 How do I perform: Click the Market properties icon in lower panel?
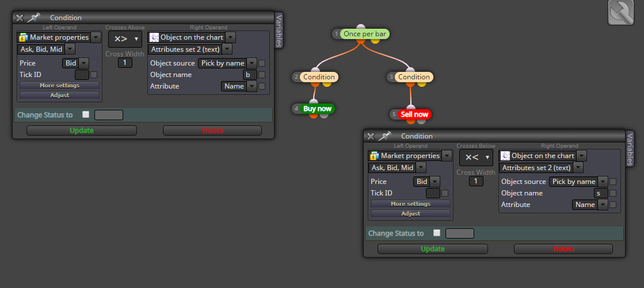(x=374, y=156)
